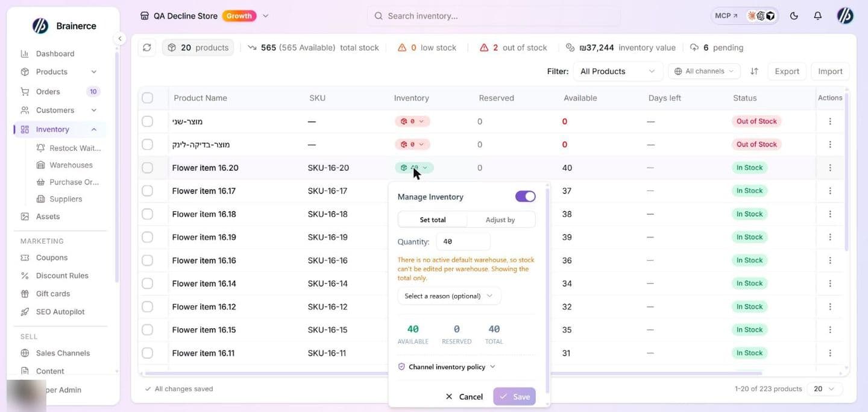Open the All channels dropdown
This screenshot has height=412, width=868.
point(704,71)
